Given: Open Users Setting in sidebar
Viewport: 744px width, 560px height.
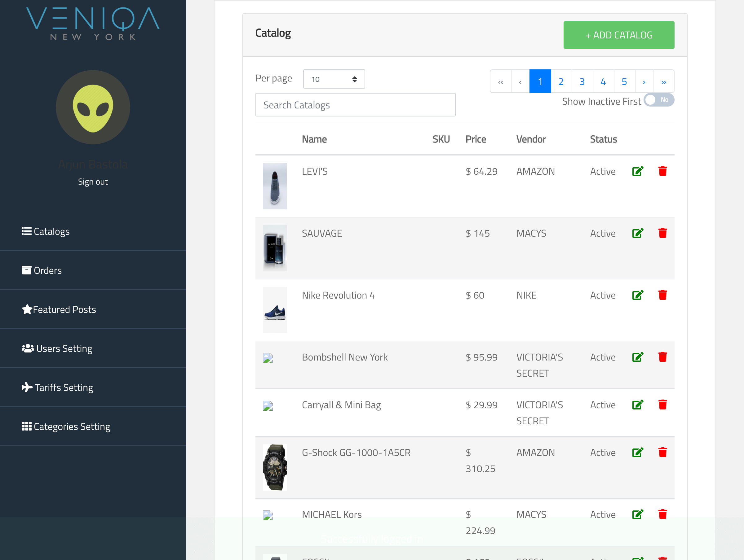Looking at the screenshot, I should click(57, 348).
